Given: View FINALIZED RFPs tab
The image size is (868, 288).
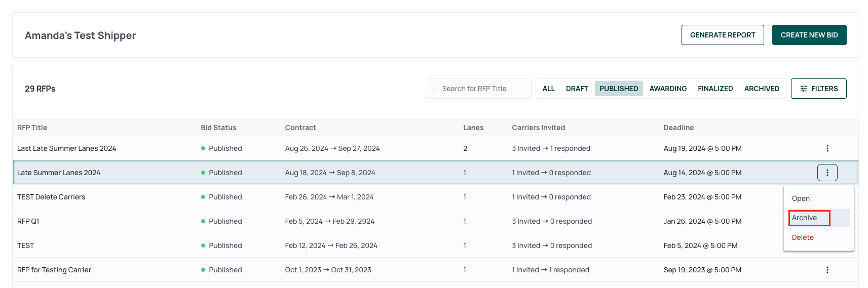Looking at the screenshot, I should tap(715, 89).
